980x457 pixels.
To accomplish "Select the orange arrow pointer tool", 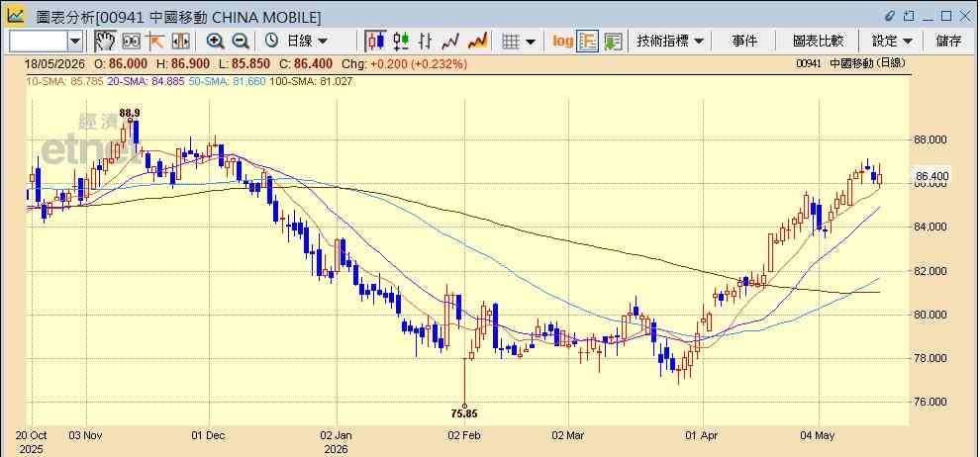I will click(x=155, y=42).
